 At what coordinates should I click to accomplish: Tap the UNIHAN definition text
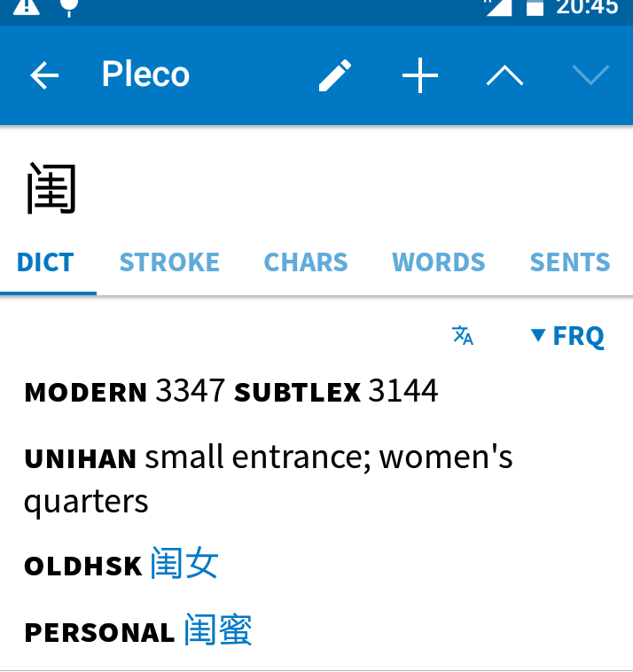click(269, 479)
